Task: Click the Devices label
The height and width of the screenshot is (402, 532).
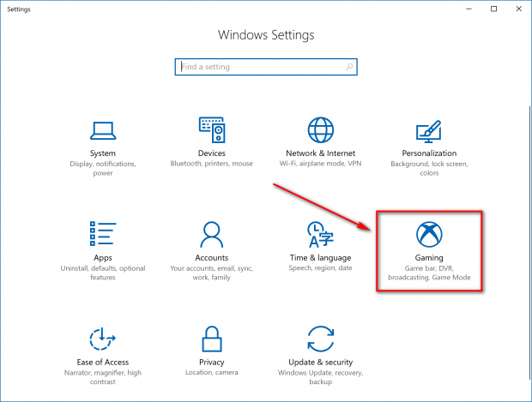Action: 212,153
